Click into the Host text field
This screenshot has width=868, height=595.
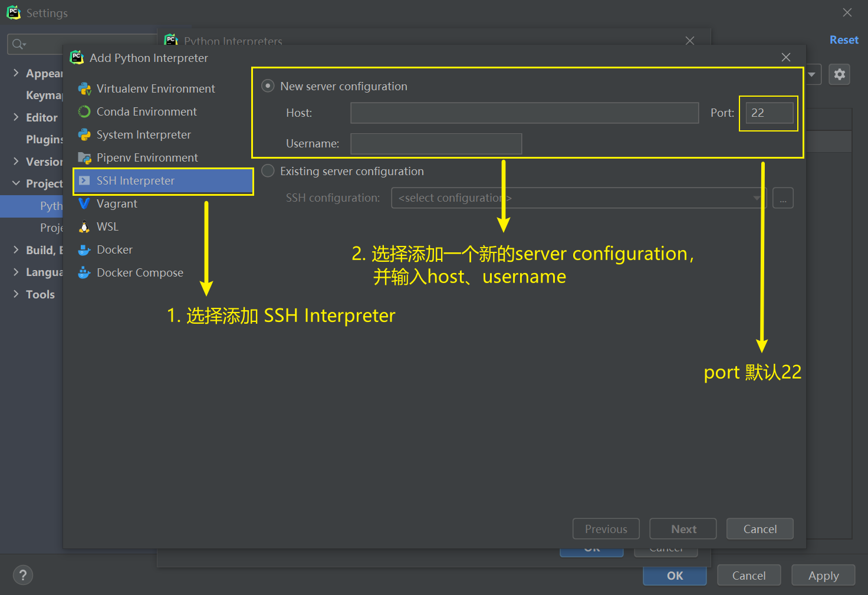pyautogui.click(x=524, y=113)
